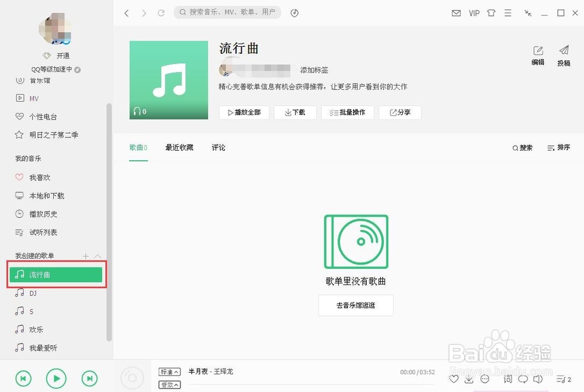The image size is (584, 392).
Task: Click the refresh icon
Action: pos(161,13)
